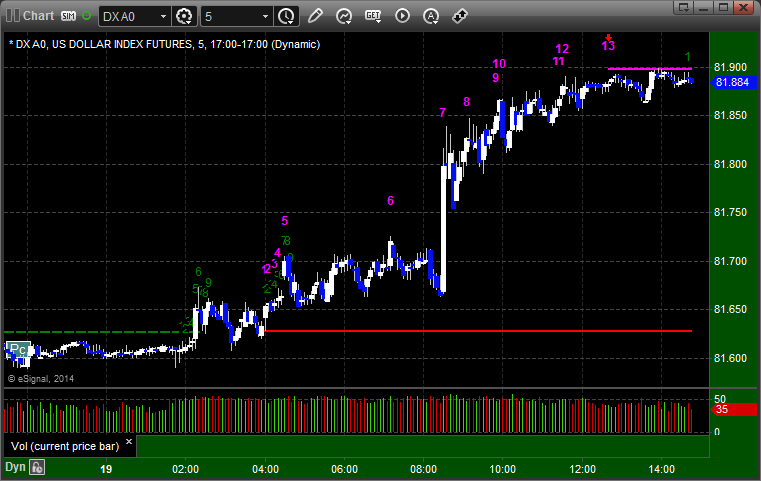Image resolution: width=761 pixels, height=481 pixels.
Task: Click the 81.750 price axis label
Action: point(730,213)
